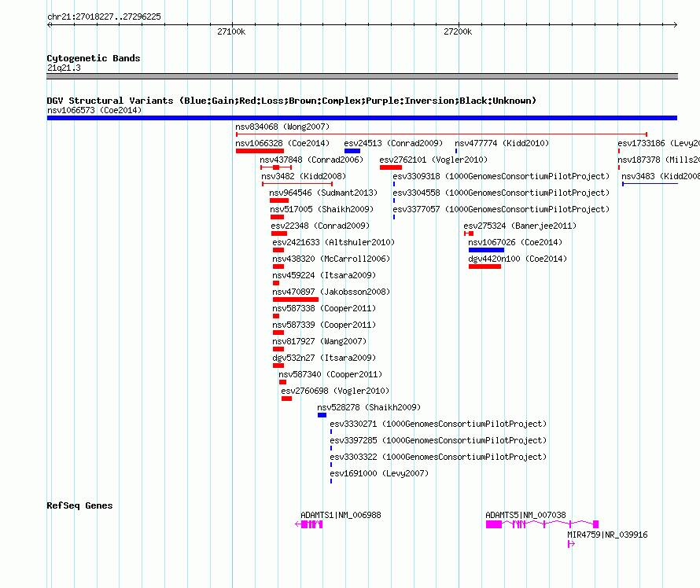Image resolution: width=700 pixels, height=588 pixels.
Task: Click the nsv470897 (Jakobsson2008) red bar
Action: coord(296,300)
